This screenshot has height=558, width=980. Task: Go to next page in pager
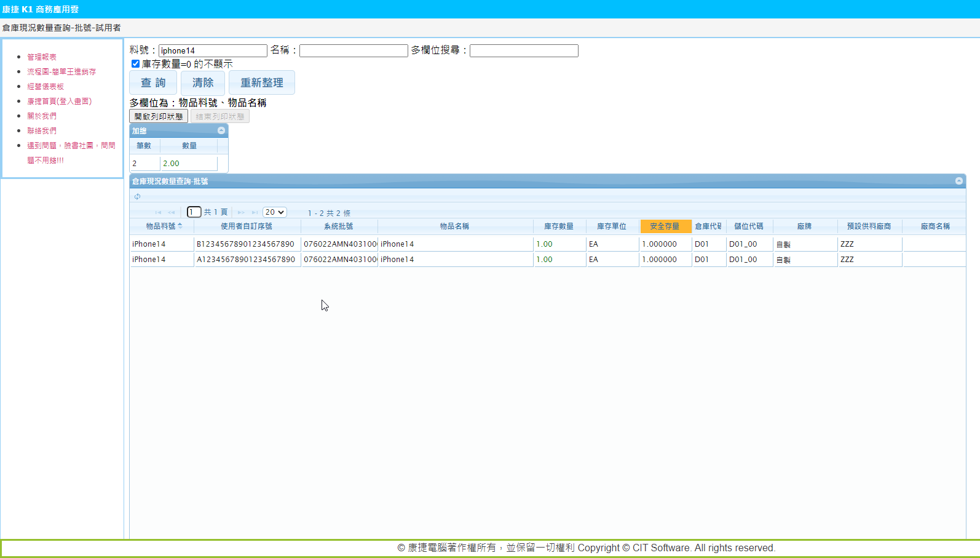(241, 212)
